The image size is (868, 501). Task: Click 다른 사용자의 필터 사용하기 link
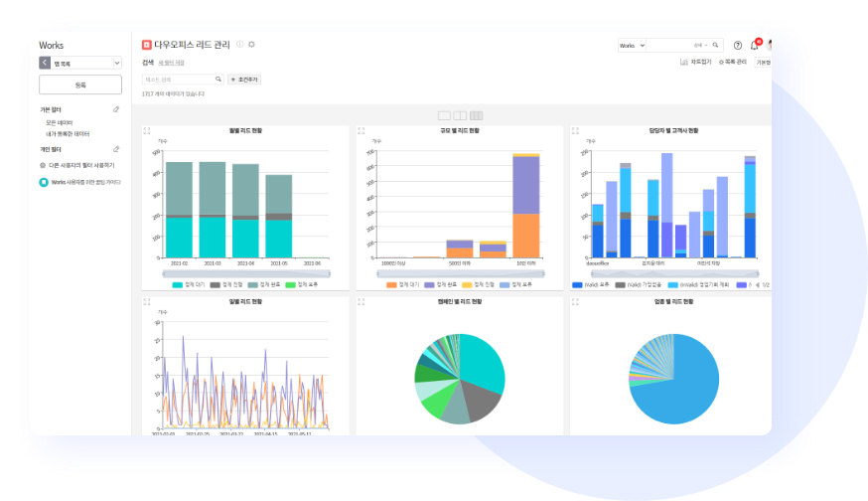click(x=81, y=165)
